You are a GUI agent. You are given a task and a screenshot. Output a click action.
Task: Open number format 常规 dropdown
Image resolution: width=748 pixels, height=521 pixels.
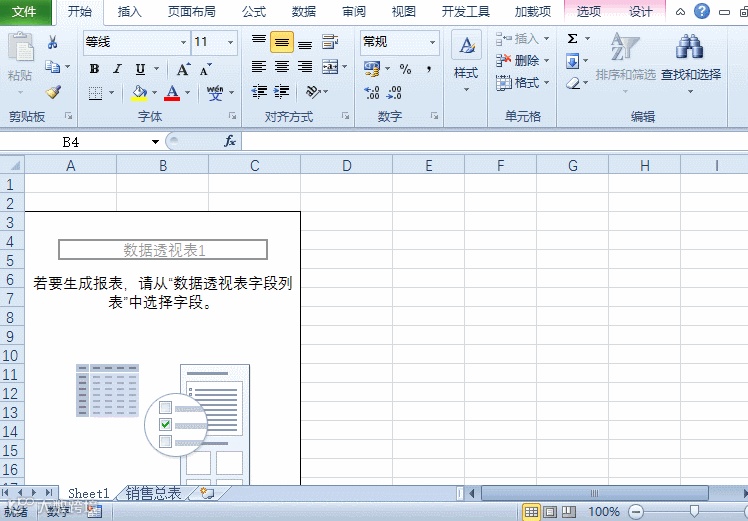coord(432,42)
